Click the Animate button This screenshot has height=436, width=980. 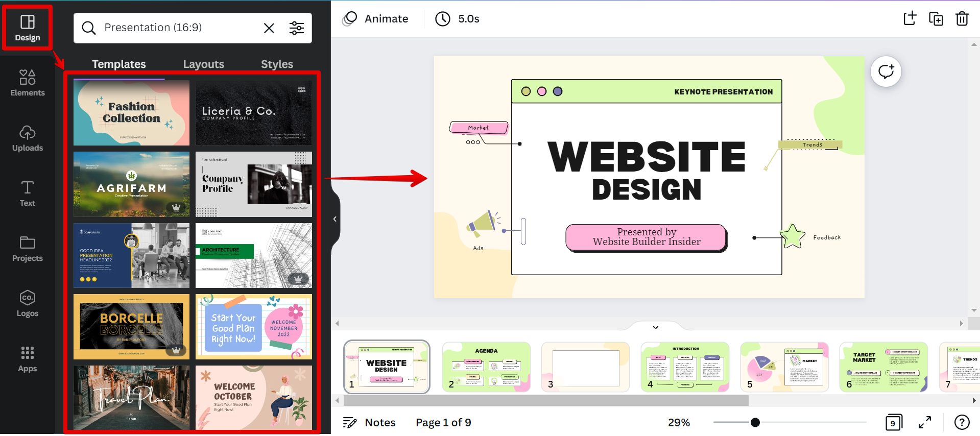coord(375,19)
